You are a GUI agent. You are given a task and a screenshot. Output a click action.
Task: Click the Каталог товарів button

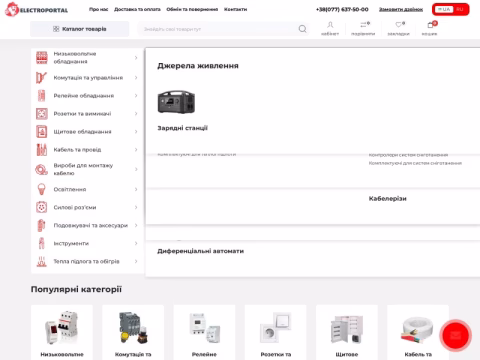(x=80, y=29)
